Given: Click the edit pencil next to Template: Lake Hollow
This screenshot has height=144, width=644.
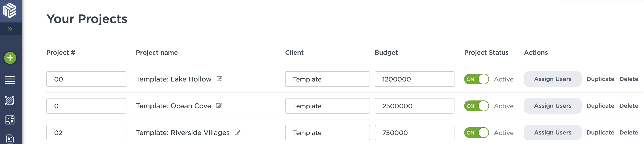Looking at the screenshot, I should tap(220, 79).
